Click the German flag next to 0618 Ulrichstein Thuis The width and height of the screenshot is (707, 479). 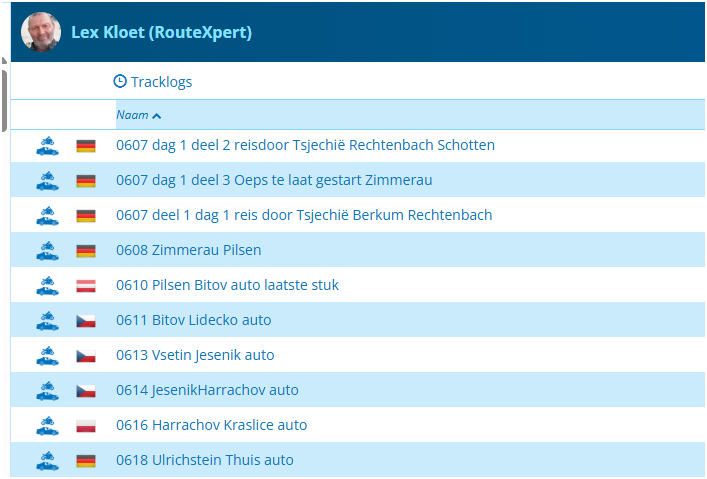86,460
